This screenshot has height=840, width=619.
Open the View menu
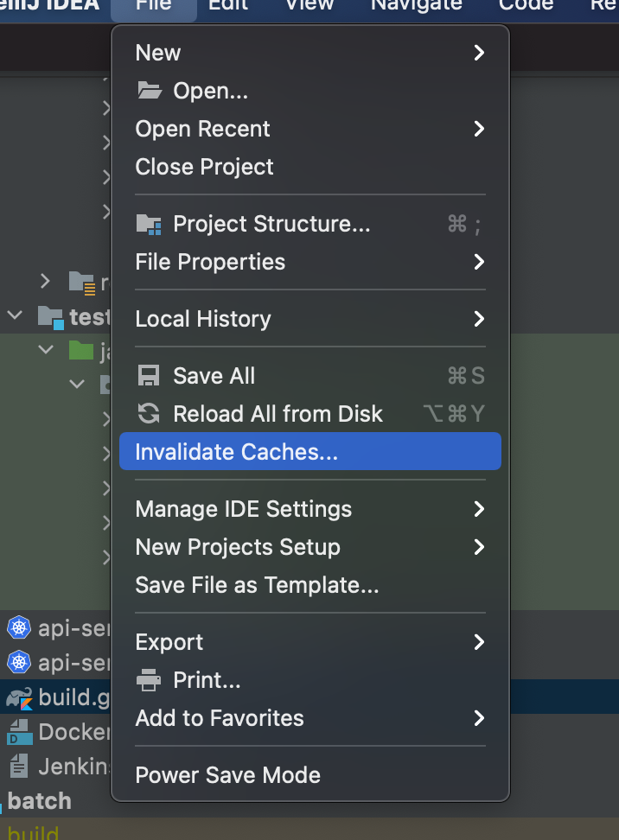pyautogui.click(x=309, y=6)
